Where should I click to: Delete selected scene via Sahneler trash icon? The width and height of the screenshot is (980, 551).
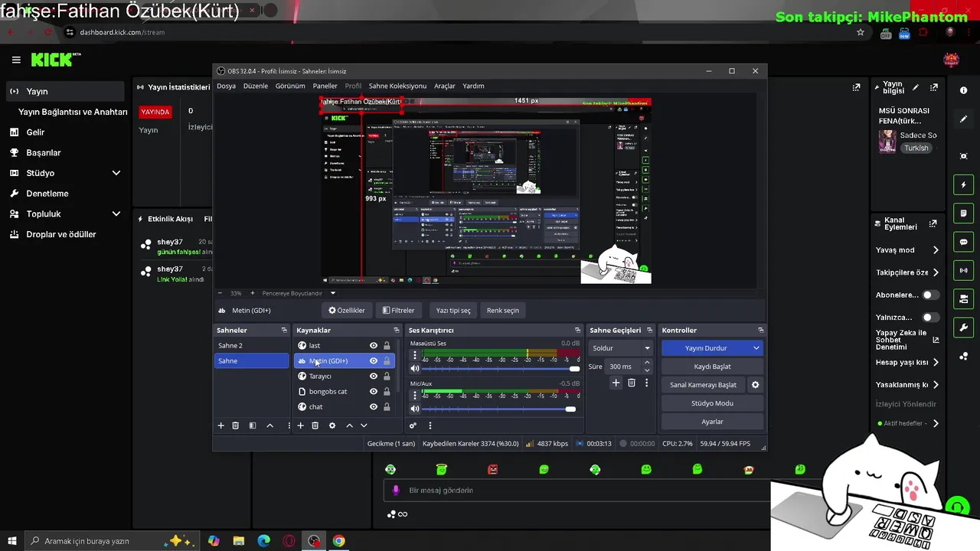[x=236, y=425]
